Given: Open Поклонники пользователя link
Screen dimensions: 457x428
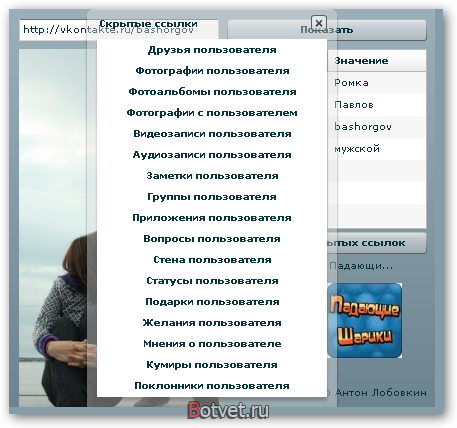Looking at the screenshot, I should [x=212, y=386].
